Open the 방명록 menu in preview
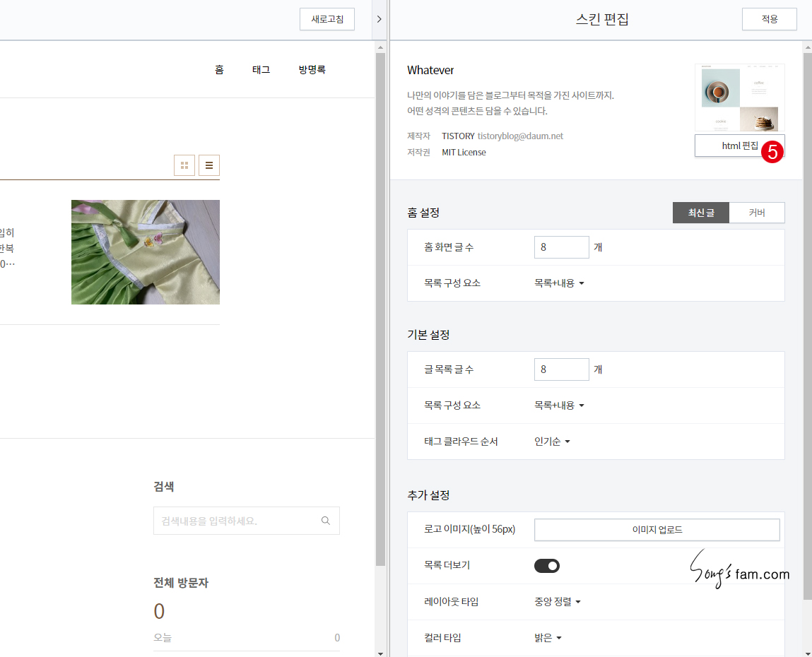This screenshot has width=812, height=657. point(312,69)
